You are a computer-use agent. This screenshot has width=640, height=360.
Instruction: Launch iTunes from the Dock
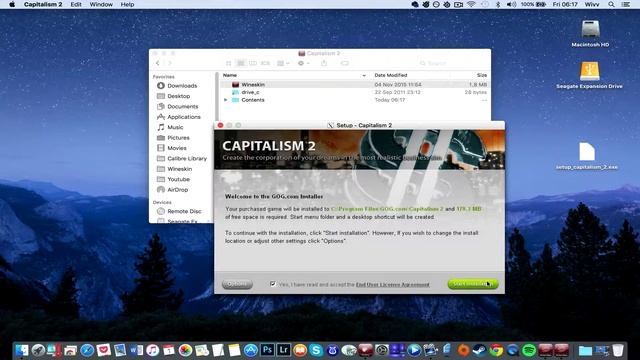coord(153,350)
